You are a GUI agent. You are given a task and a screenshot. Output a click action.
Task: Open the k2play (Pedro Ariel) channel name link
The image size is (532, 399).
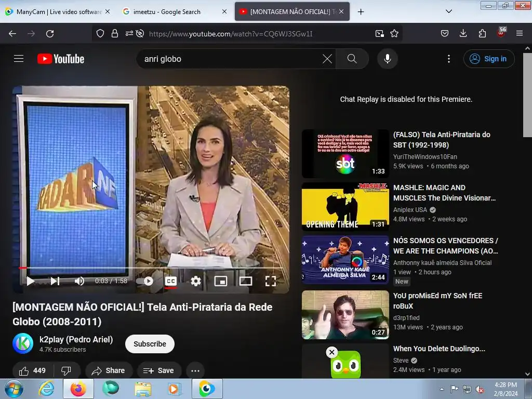click(x=76, y=339)
